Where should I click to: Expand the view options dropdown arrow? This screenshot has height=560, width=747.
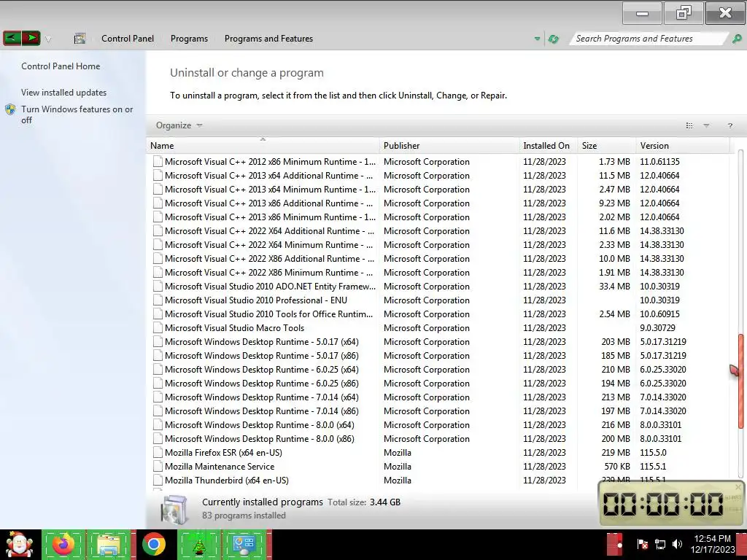[x=706, y=125]
